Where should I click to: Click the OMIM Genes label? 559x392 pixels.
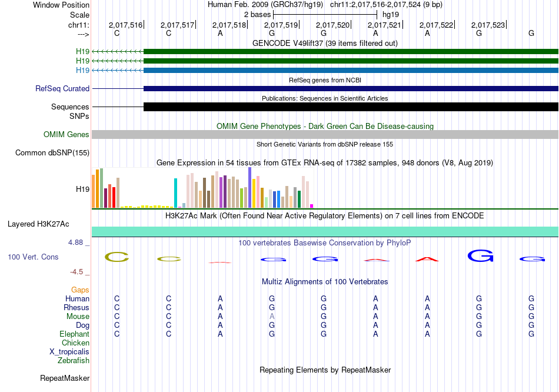(66, 134)
